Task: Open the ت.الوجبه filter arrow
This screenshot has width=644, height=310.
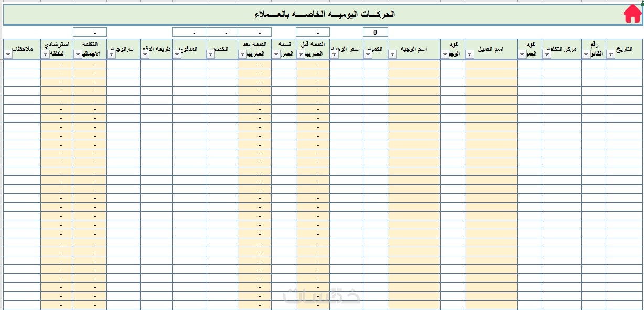Action: click(x=111, y=54)
